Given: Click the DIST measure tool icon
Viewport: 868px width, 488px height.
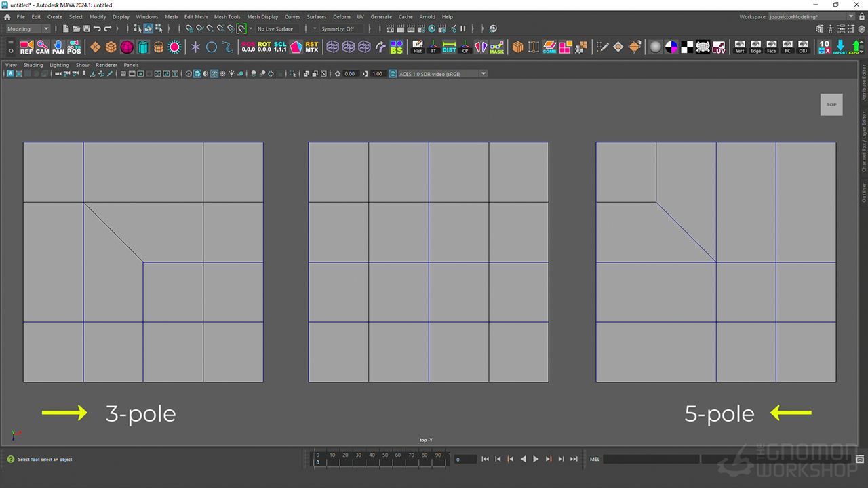Looking at the screenshot, I should tap(449, 47).
